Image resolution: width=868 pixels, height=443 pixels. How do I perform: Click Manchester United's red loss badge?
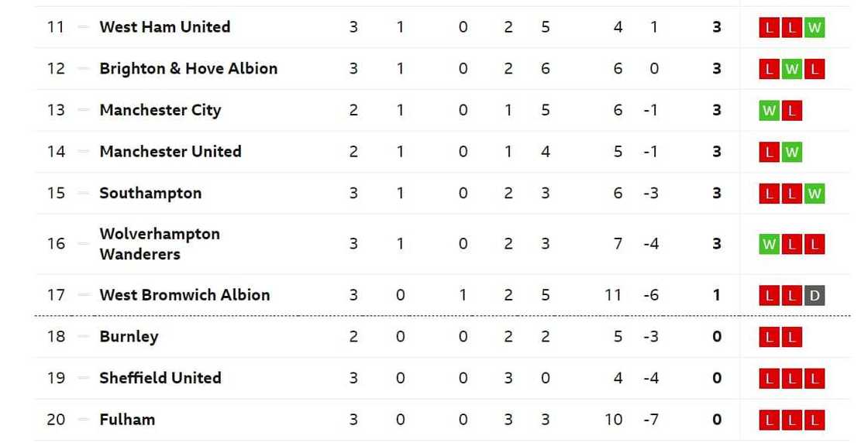[x=769, y=153]
